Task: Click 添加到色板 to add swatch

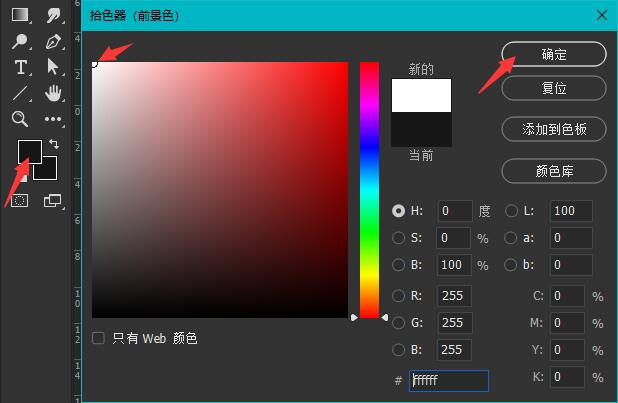Action: click(x=554, y=129)
